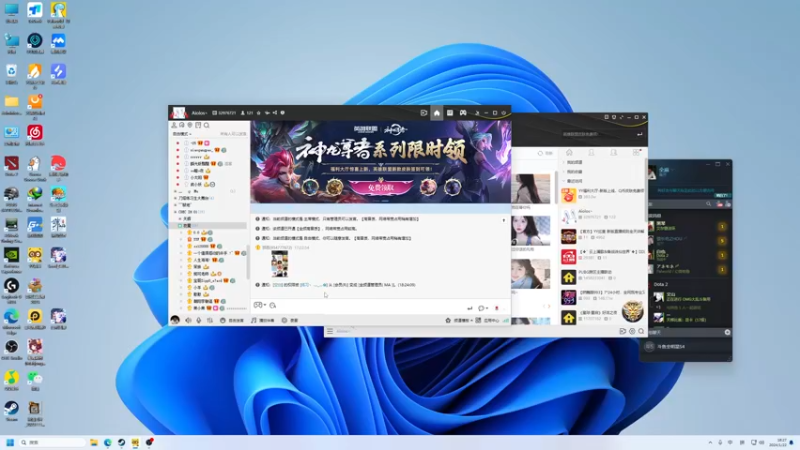The height and width of the screenshot is (450, 800).
Task: Select the highlighted channel row in the tree
Action: pos(208,226)
